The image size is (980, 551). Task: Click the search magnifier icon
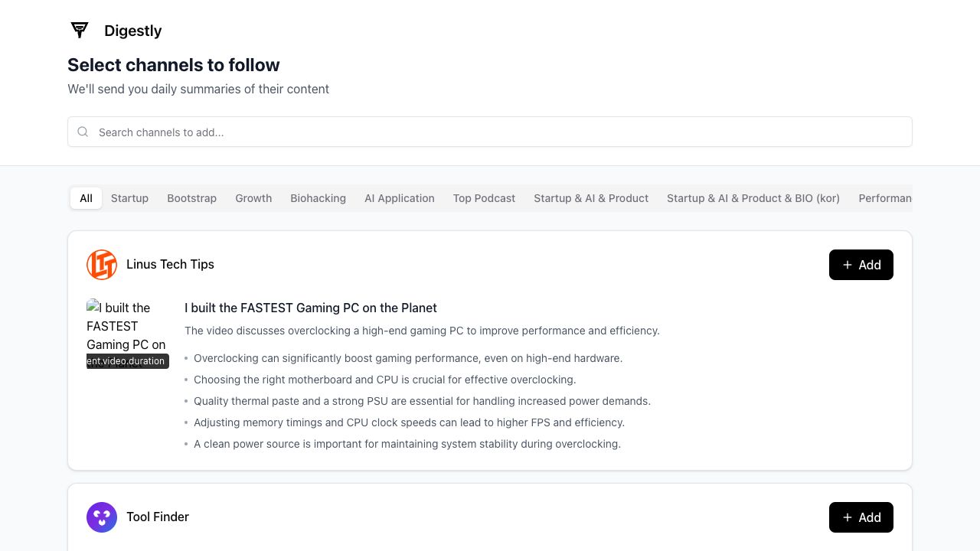83,132
